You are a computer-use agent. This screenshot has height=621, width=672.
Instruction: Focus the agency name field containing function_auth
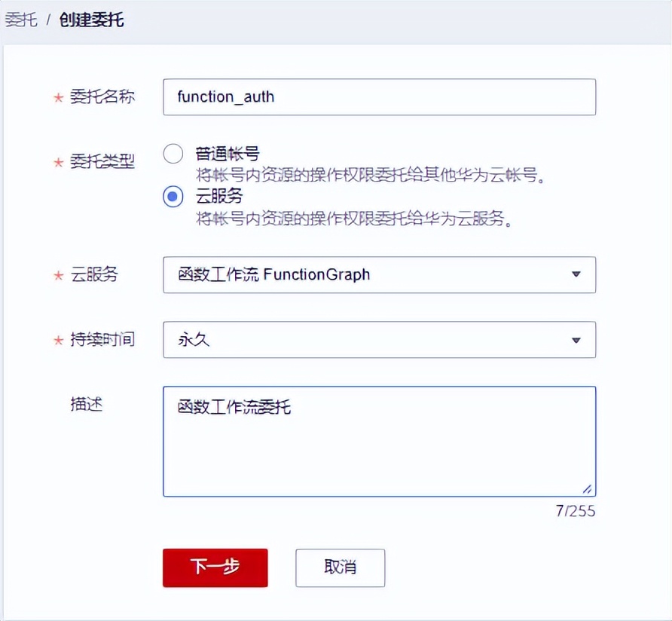[x=377, y=96]
